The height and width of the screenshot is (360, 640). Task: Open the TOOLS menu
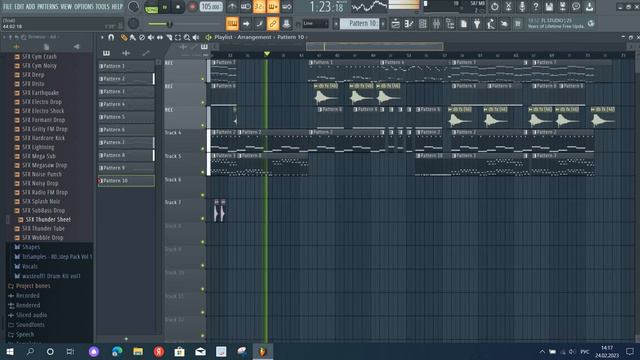coord(102,7)
